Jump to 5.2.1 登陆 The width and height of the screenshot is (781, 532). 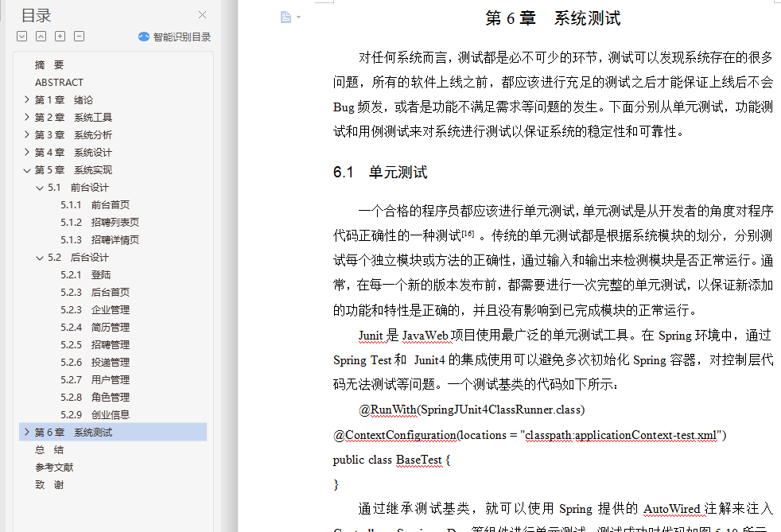(86, 274)
